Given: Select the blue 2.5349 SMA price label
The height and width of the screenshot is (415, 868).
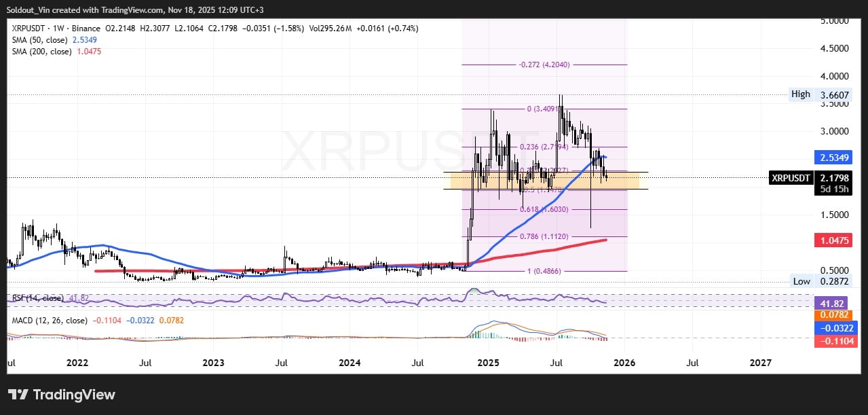Looking at the screenshot, I should pos(833,157).
